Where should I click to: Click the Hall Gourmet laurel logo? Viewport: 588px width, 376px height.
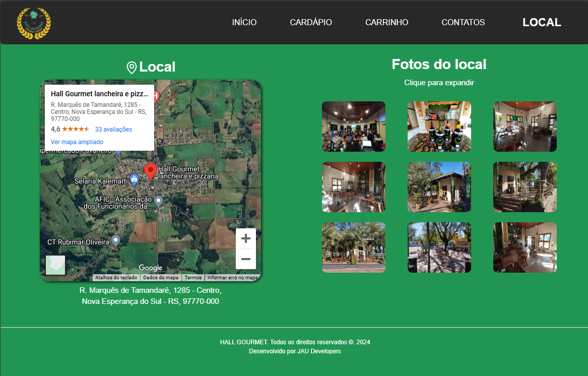(x=34, y=23)
